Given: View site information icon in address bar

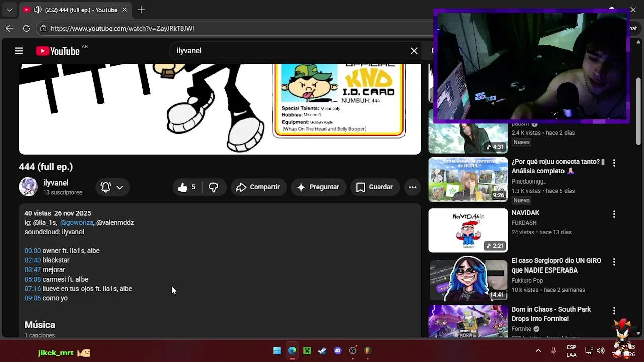Looking at the screenshot, I should click(x=43, y=28).
